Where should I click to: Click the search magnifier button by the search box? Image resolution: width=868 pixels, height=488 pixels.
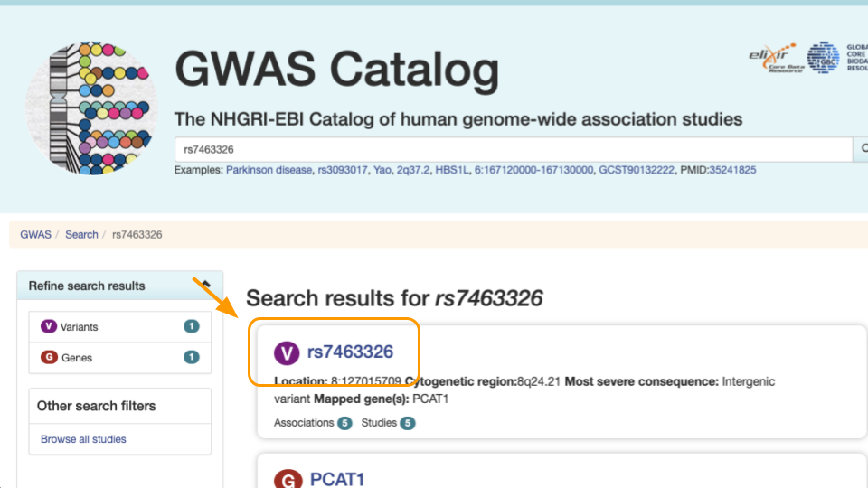point(862,149)
